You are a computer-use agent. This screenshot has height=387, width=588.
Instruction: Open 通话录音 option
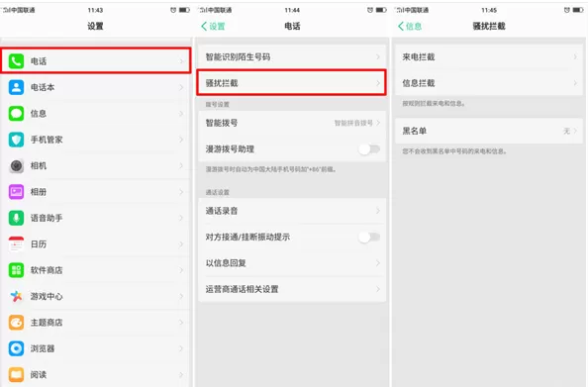coord(292,211)
